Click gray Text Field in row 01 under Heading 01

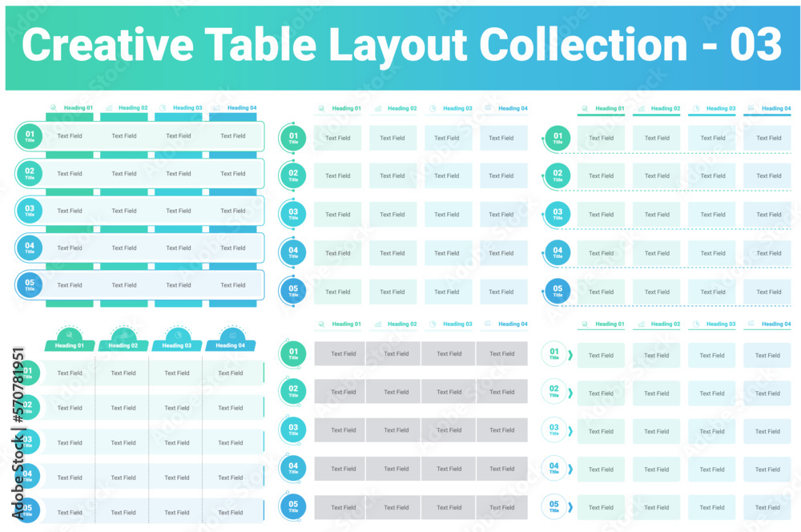coord(340,353)
